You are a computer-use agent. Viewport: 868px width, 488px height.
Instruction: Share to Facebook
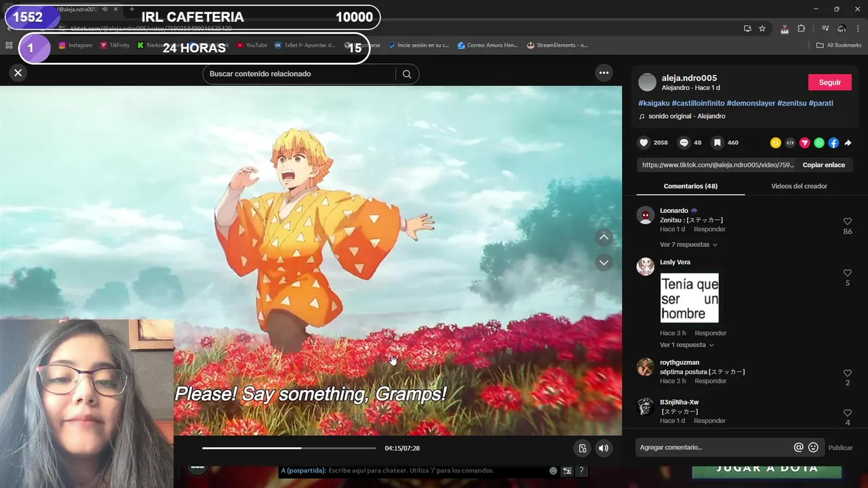tap(833, 142)
